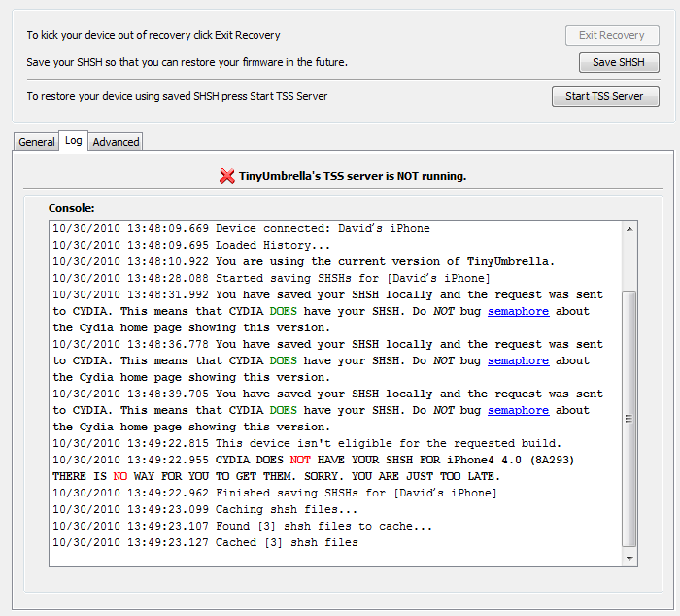Click 'THERE IS NO WAY FOR YOU' line

click(276, 476)
